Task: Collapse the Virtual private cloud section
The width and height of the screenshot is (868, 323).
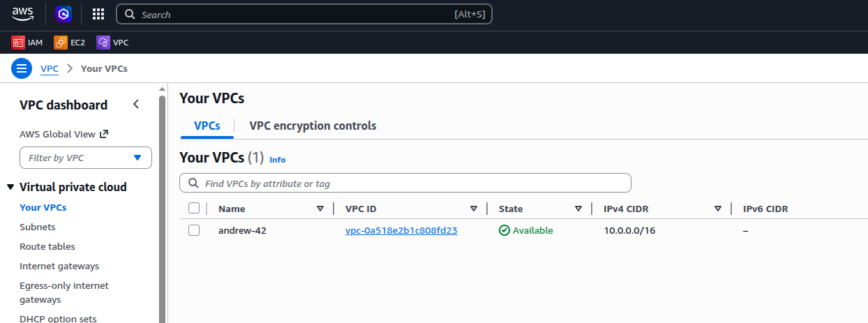Action: 10,187
